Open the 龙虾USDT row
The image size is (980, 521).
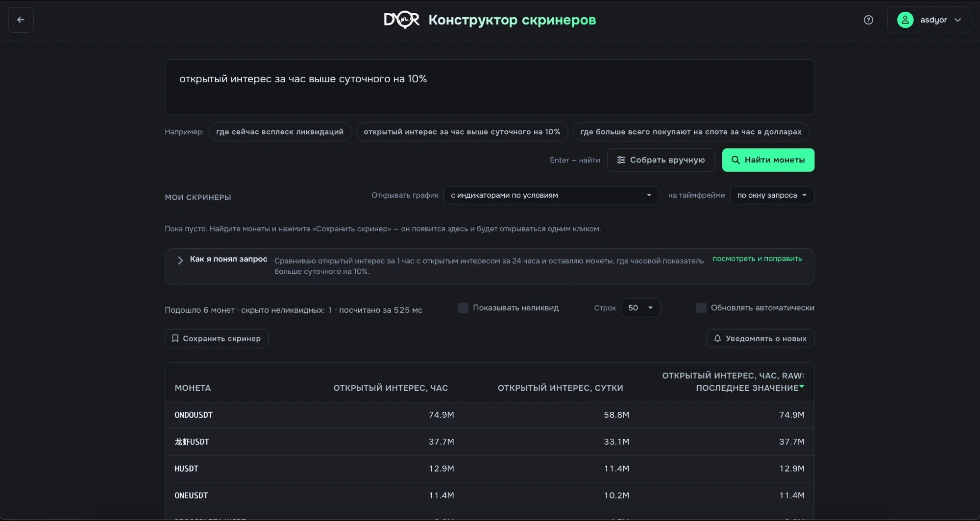pyautogui.click(x=490, y=442)
